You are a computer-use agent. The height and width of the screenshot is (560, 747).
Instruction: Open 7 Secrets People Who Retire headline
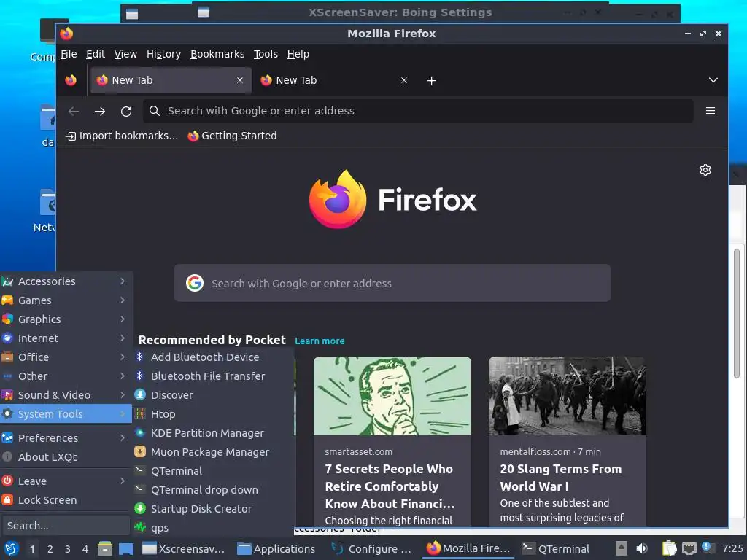[x=390, y=486]
